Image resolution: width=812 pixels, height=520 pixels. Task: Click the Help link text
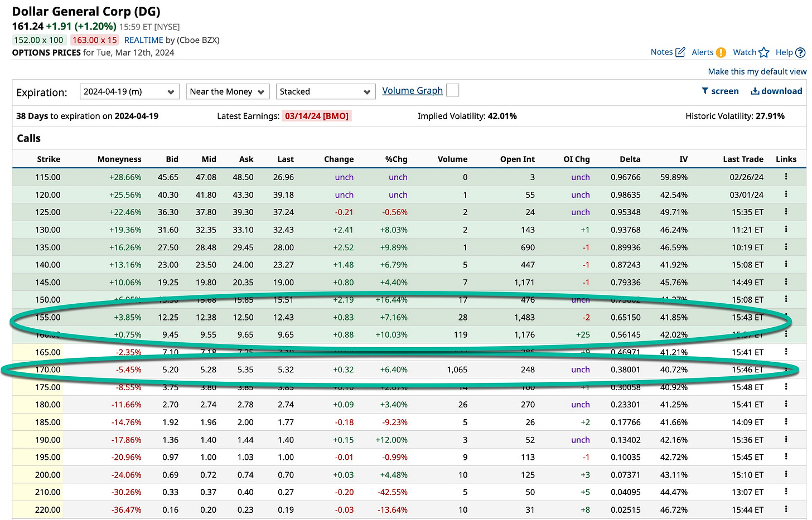[784, 52]
